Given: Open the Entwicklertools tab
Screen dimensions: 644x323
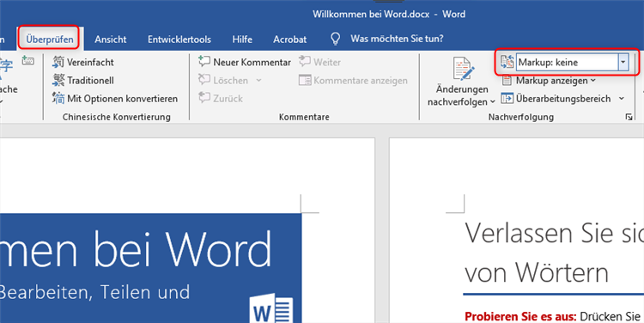Looking at the screenshot, I should click(x=179, y=39).
